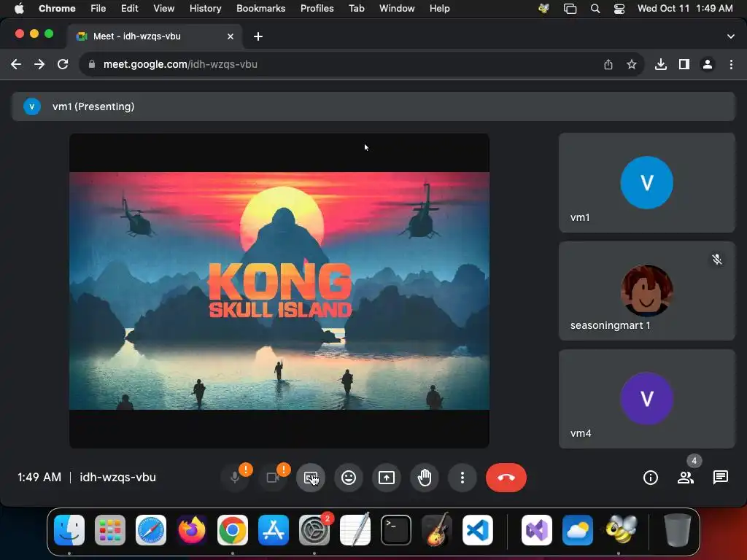Open the Help menu

pos(439,9)
